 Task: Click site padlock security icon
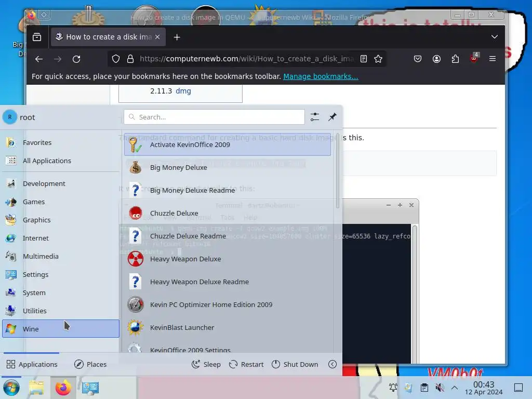[x=130, y=59]
